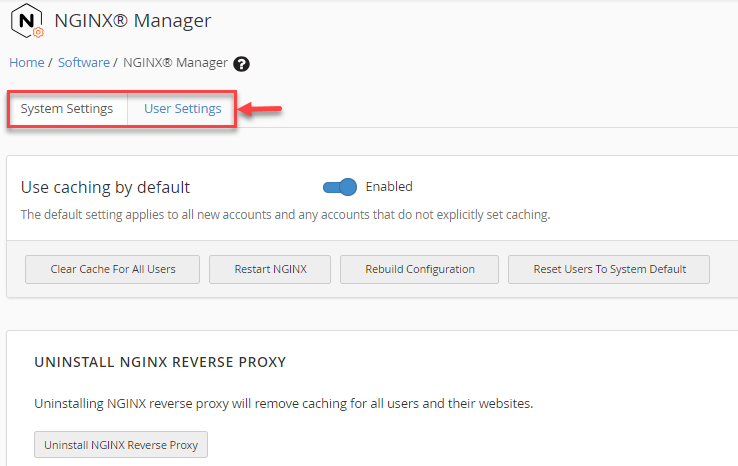Click Reset Users To System Default
Viewport: 738px width, 466px height.
[609, 270]
